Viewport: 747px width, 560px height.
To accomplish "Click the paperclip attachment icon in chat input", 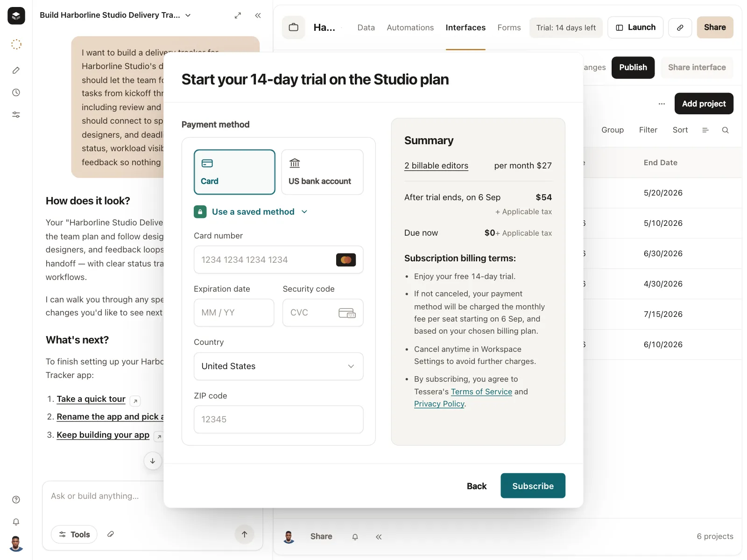I will point(111,534).
